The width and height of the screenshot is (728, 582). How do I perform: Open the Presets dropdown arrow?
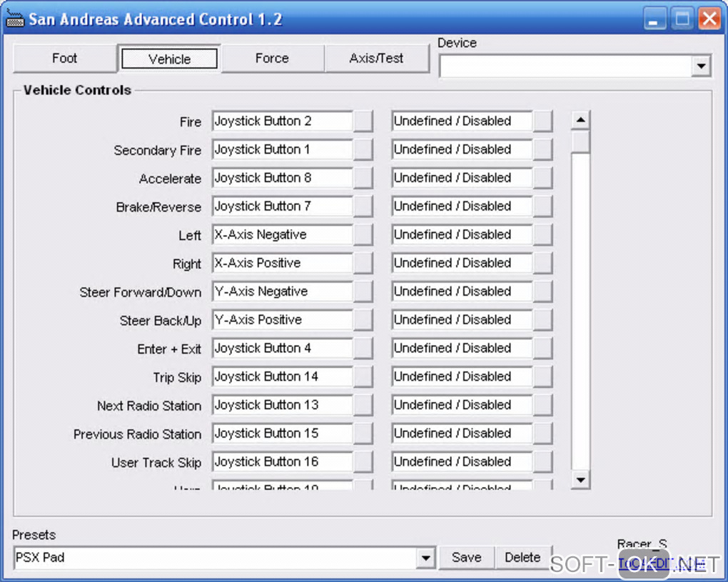[425, 558]
